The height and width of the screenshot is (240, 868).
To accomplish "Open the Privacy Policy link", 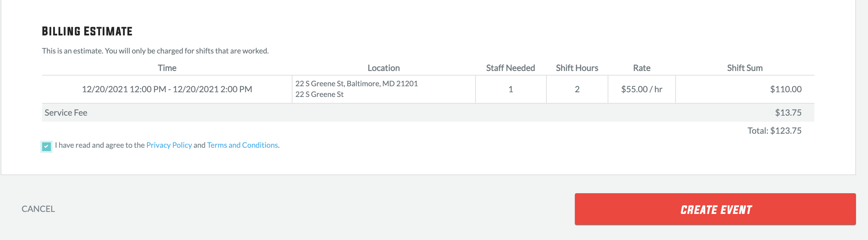I will pyautogui.click(x=169, y=145).
